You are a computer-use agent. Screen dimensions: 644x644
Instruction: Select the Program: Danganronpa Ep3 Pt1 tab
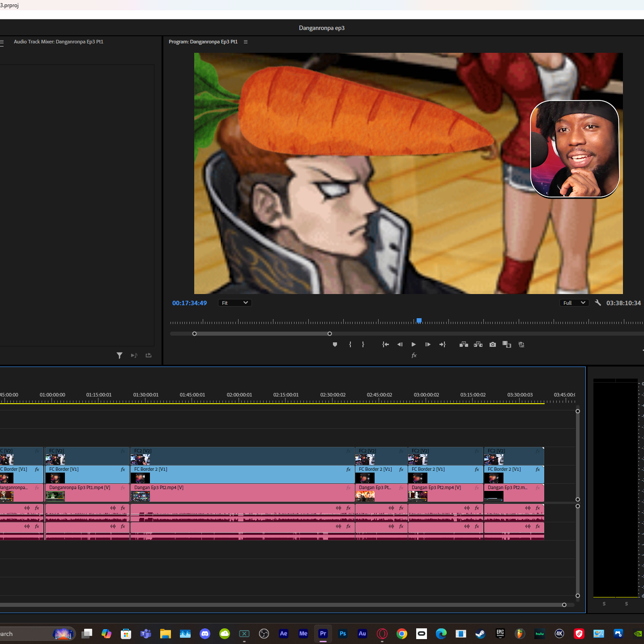(203, 42)
